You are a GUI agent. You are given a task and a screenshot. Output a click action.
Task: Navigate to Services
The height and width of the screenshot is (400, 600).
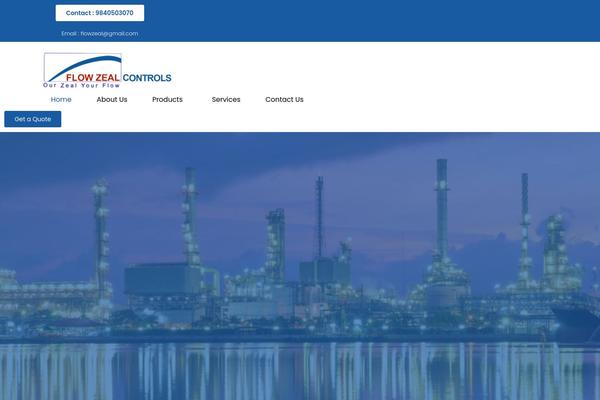pyautogui.click(x=226, y=100)
